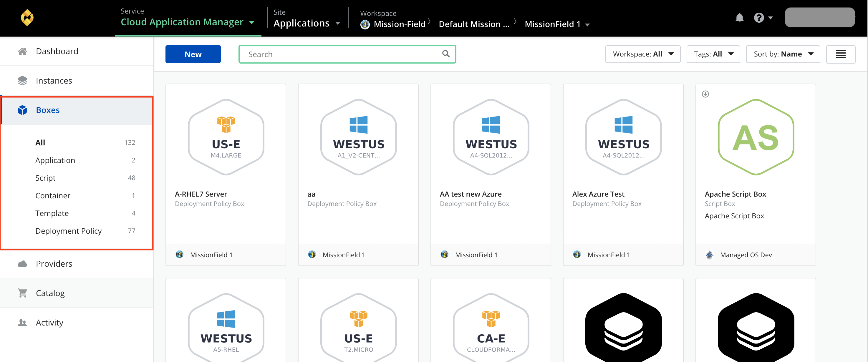Open the Tags: All filter dropdown

click(x=713, y=54)
